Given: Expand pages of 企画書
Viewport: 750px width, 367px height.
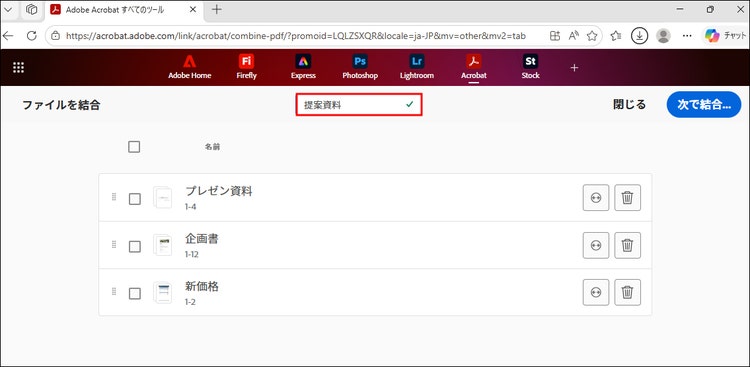Looking at the screenshot, I should point(596,245).
